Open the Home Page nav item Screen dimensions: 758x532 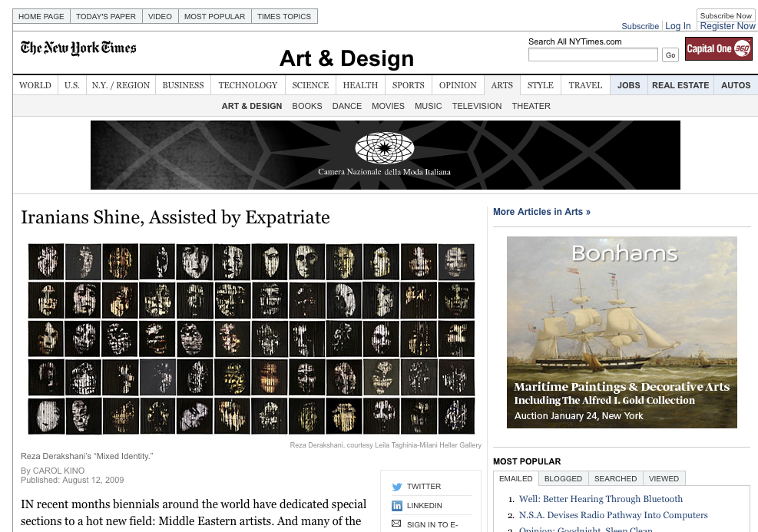[41, 16]
